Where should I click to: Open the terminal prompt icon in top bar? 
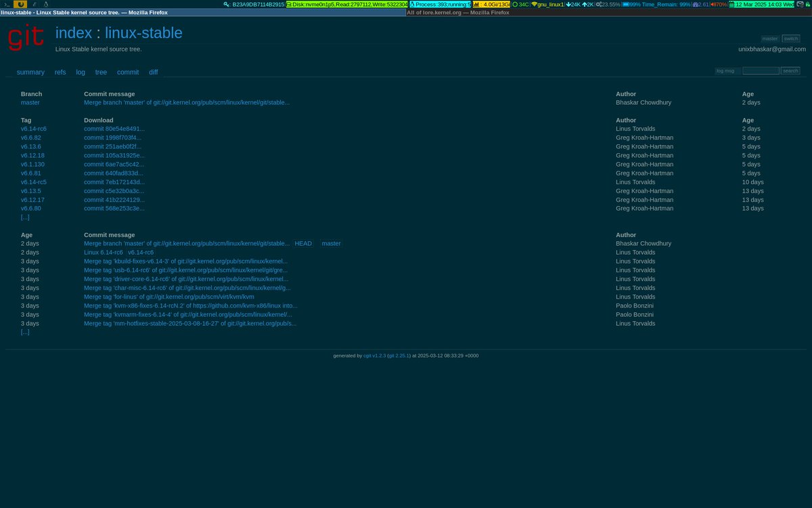[x=6, y=4]
